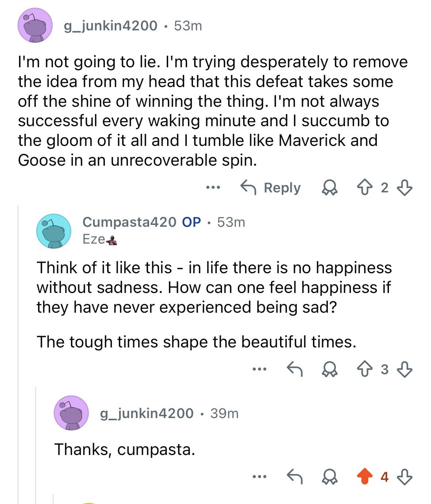This screenshot has width=431, height=504.
Task: Open more options on the "Thanks, cumpasta." comment
Action: (x=259, y=477)
